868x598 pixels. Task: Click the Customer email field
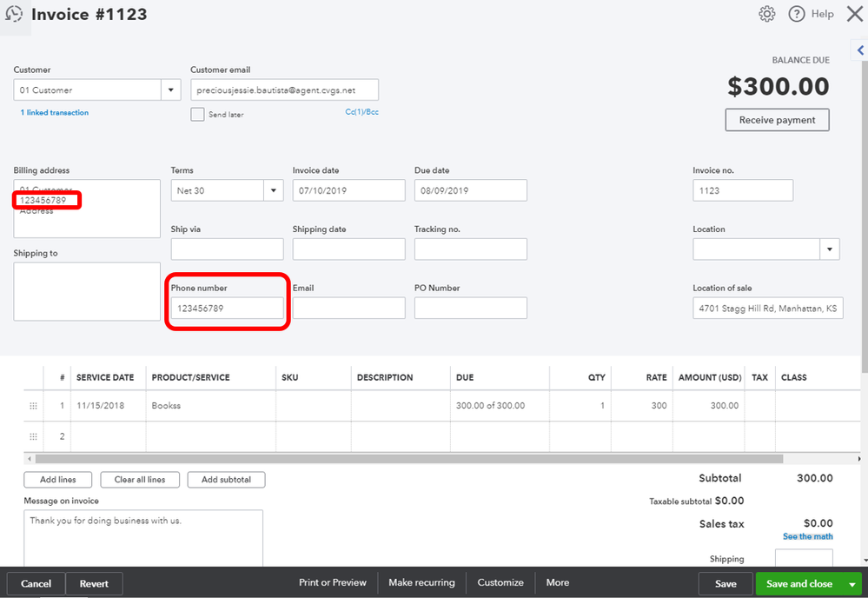(284, 90)
